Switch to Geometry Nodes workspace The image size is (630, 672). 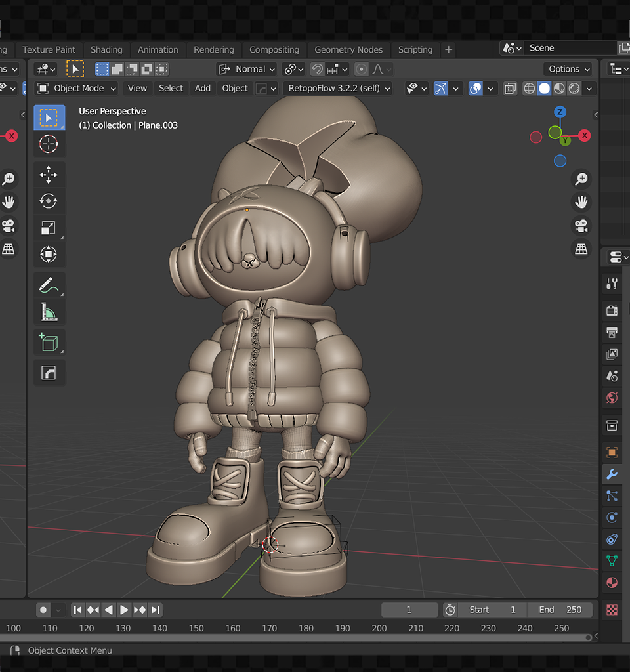(348, 50)
